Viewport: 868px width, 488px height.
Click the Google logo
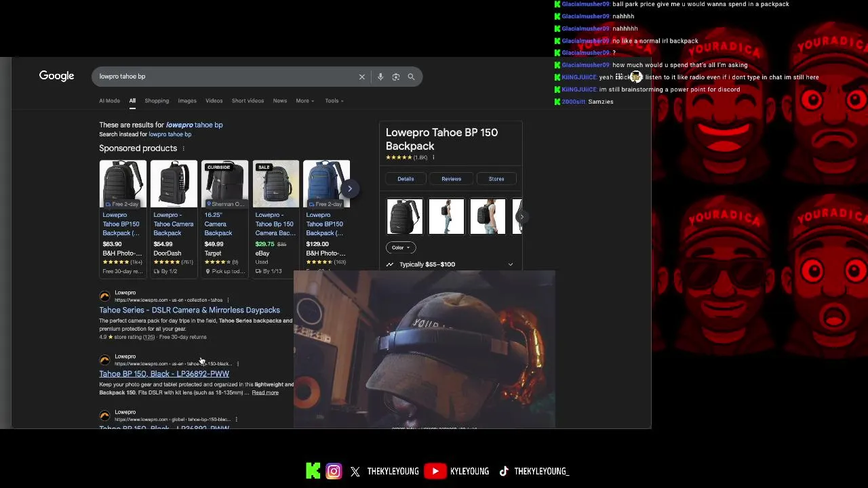(x=56, y=76)
